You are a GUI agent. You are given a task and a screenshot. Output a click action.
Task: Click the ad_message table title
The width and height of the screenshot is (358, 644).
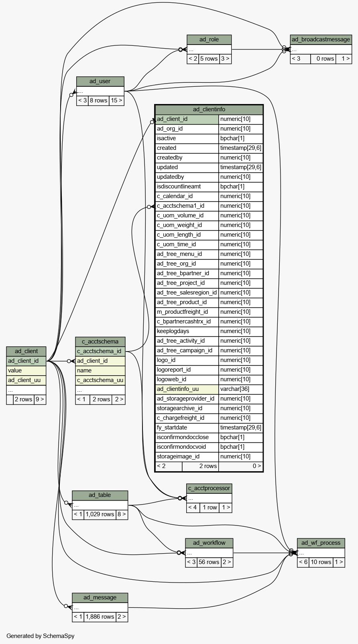pyautogui.click(x=100, y=597)
